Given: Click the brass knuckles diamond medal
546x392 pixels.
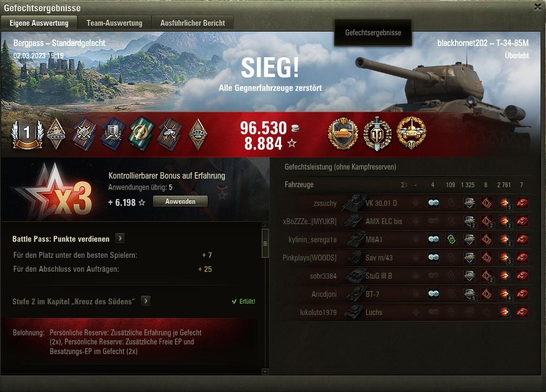Looking at the screenshot, I should 198,134.
